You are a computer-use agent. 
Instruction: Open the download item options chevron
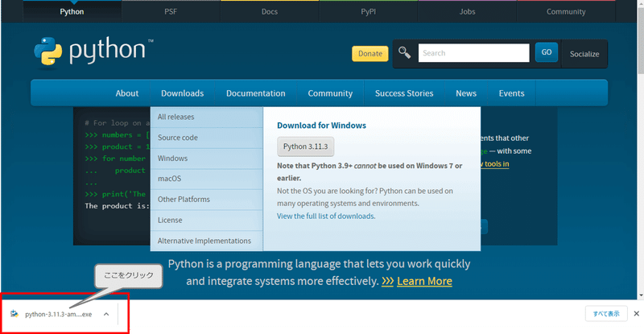[106, 314]
